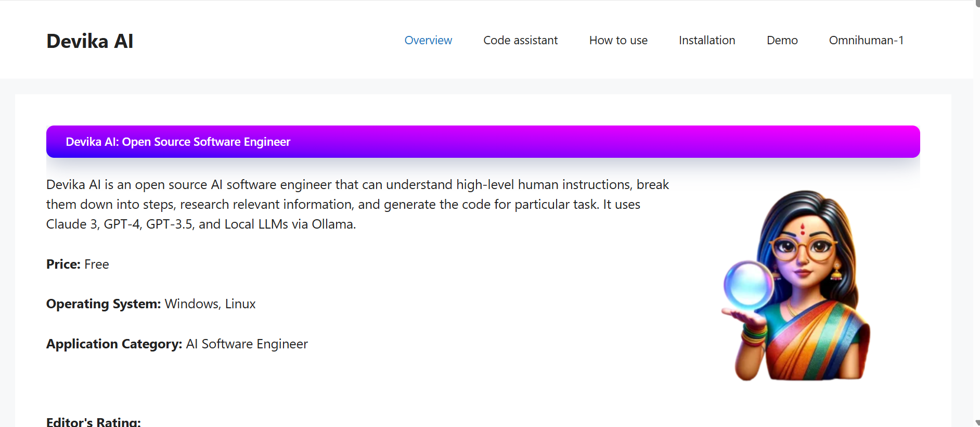
Task: Click the Devika AI site title
Action: point(89,41)
